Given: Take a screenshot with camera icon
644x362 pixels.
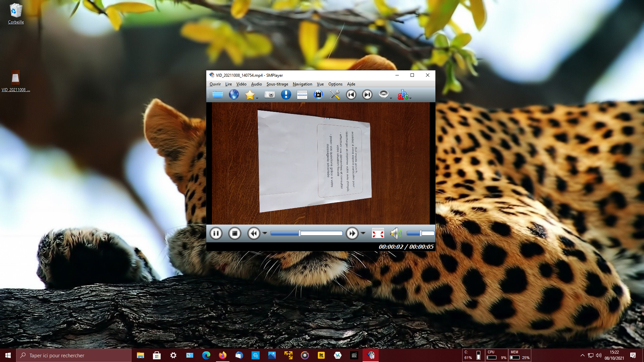Looking at the screenshot, I should (270, 95).
